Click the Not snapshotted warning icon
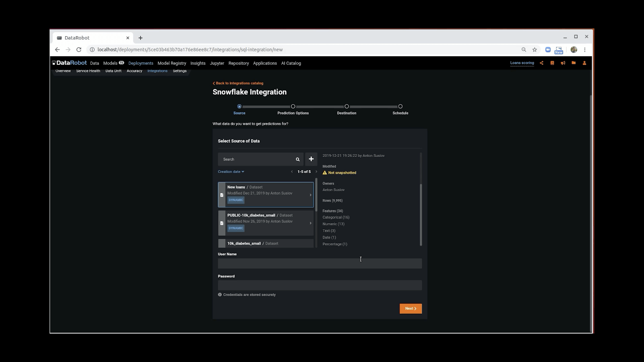Viewport: 644px width, 362px height. [x=325, y=173]
